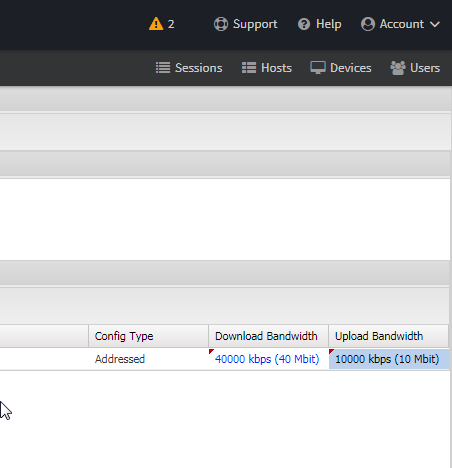This screenshot has height=468, width=452.
Task: Click the Help question mark icon
Action: (304, 24)
